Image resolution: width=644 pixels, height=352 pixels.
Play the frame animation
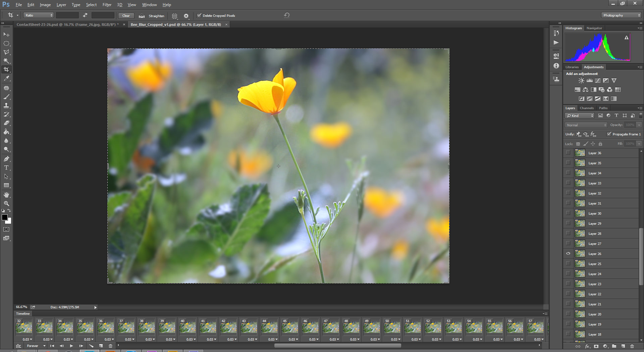point(71,346)
